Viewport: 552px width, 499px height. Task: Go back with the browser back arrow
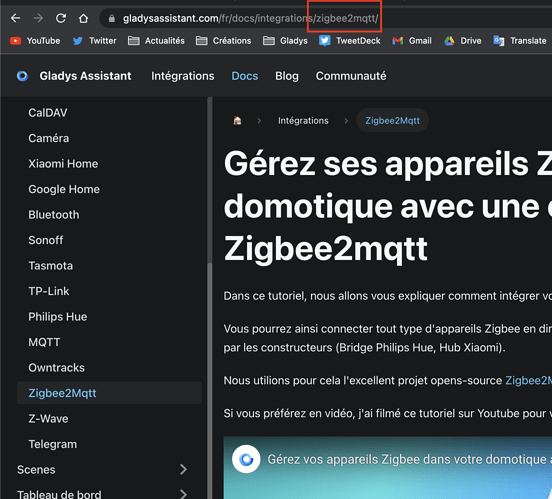pos(15,18)
